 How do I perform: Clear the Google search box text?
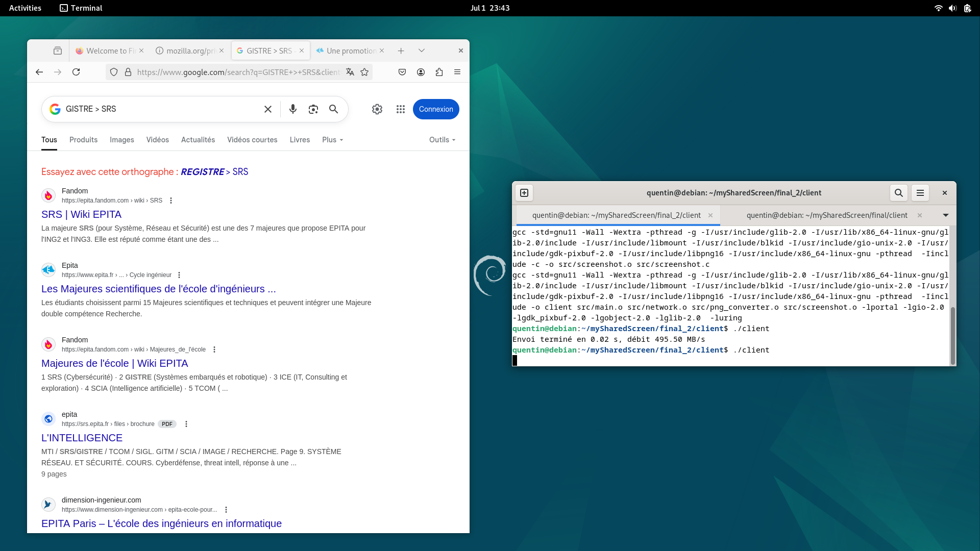(x=268, y=109)
